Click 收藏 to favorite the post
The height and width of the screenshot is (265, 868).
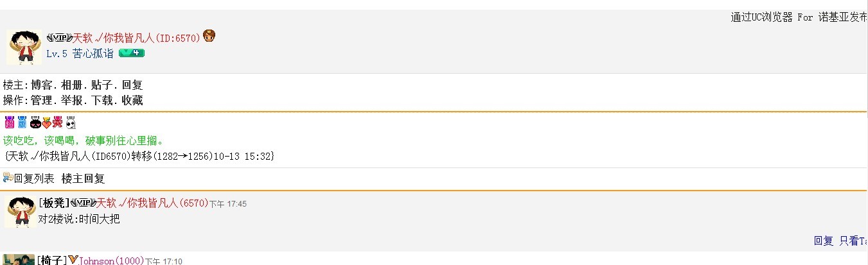[132, 100]
